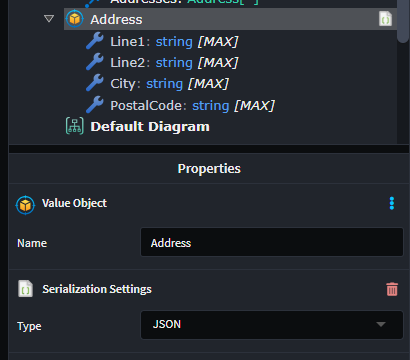Click the wrench icon next to City
Image resolution: width=410 pixels, height=360 pixels.
coord(95,84)
